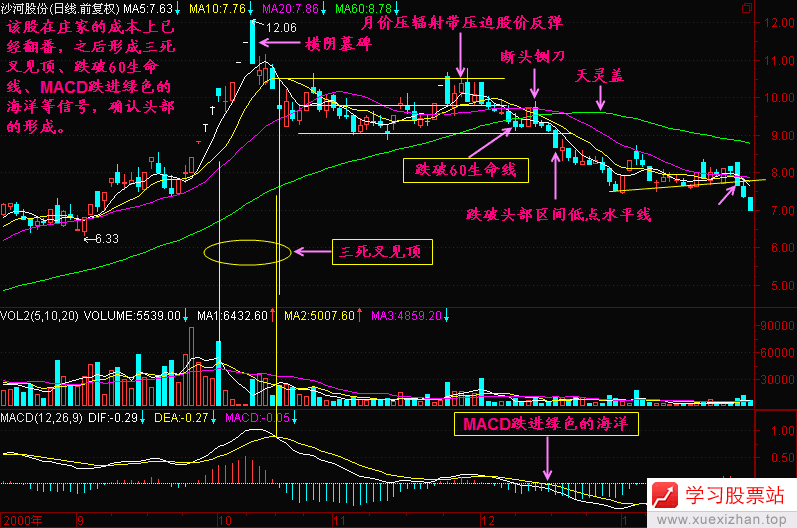Click the 8.00 price axis value
The height and width of the screenshot is (528, 797).
click(x=782, y=173)
